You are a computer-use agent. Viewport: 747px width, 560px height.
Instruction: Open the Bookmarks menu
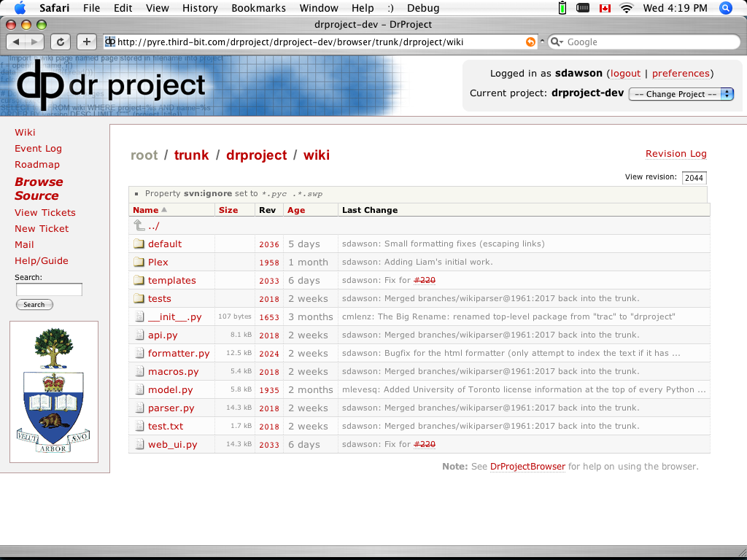tap(259, 8)
